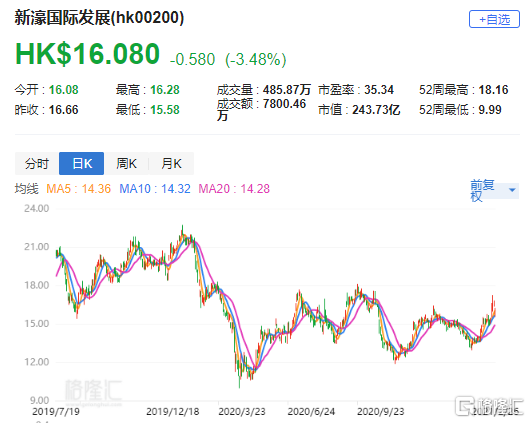The width and height of the screenshot is (530, 423).
Task: Switch to the 分时 tab
Action: (37, 164)
